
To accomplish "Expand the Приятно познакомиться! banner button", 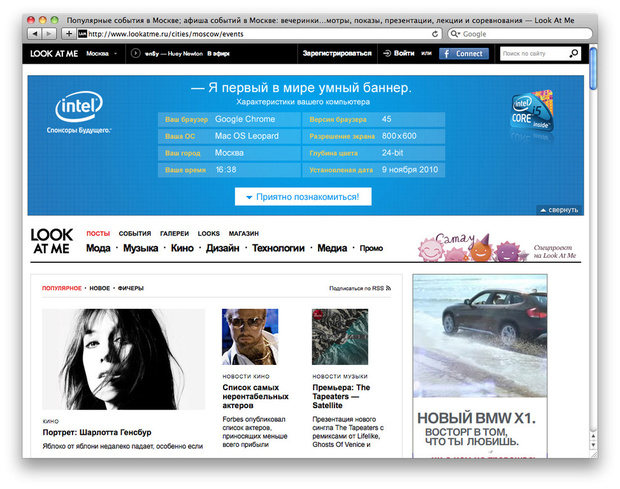I will click(303, 196).
